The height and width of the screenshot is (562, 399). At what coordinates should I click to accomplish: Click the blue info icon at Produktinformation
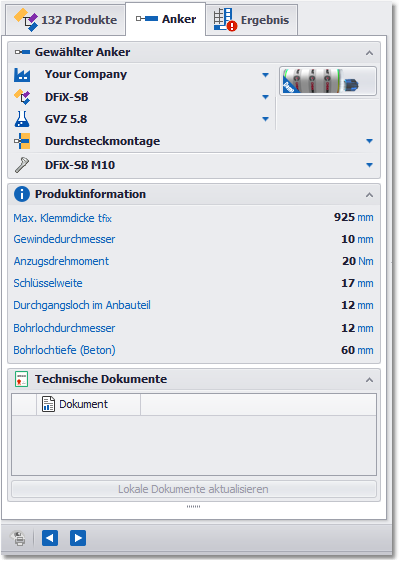[x=22, y=194]
